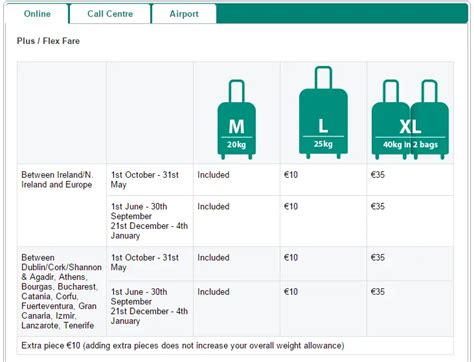Select the Airport tab
Screen dimensions: 474x362
[184, 14]
